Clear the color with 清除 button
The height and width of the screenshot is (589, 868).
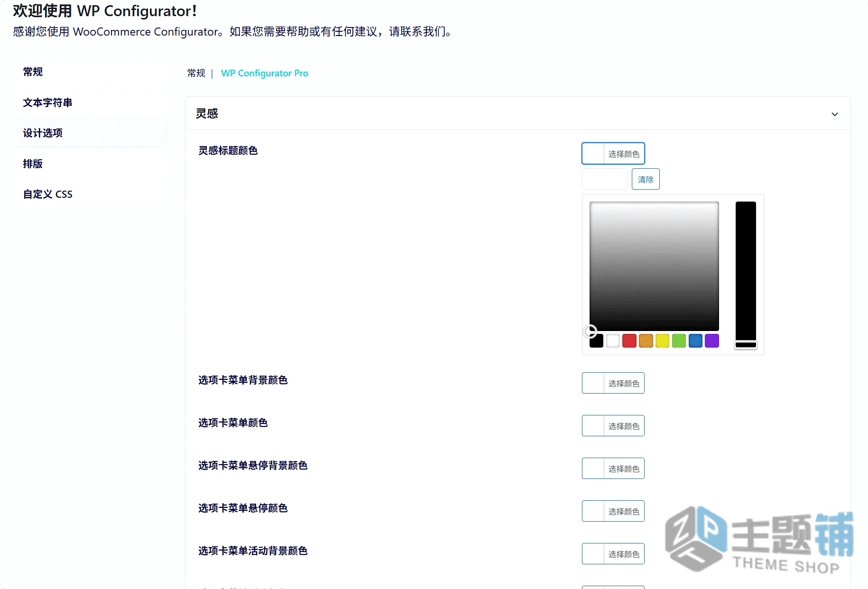coord(646,179)
